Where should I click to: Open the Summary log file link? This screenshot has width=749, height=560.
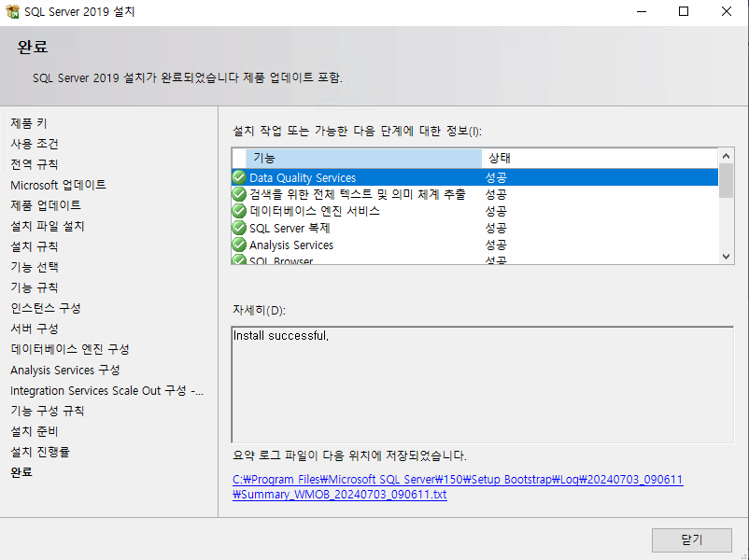[458, 486]
